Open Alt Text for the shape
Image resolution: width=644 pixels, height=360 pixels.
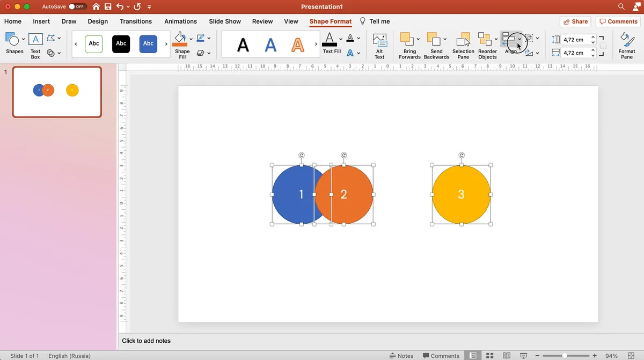[379, 46]
